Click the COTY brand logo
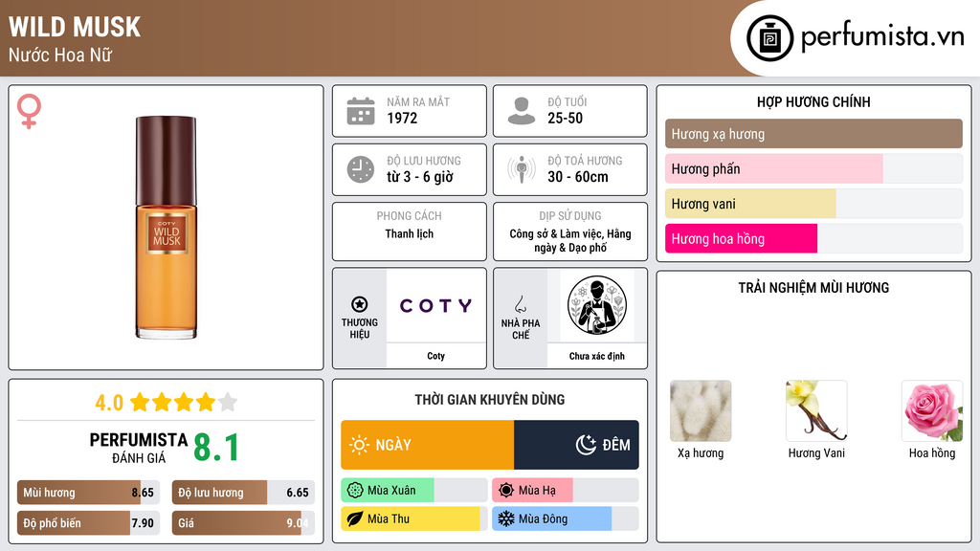The width and height of the screenshot is (980, 551). tap(435, 305)
